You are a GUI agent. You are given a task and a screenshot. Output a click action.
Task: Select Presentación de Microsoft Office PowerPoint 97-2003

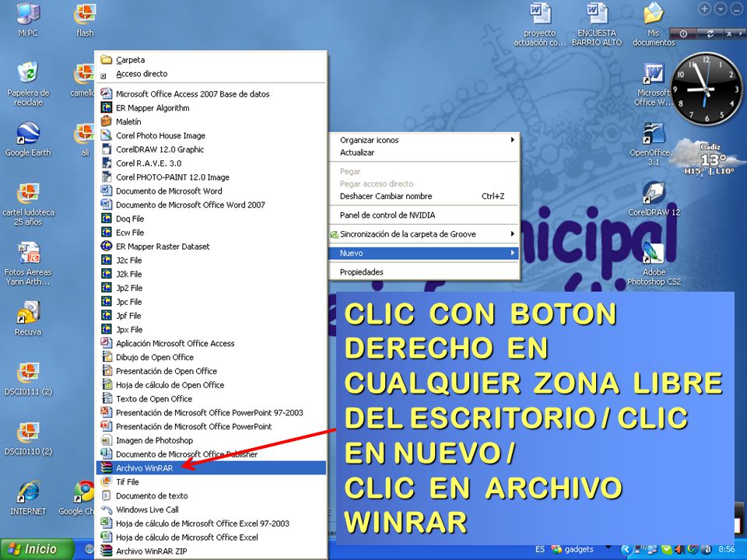tap(211, 413)
